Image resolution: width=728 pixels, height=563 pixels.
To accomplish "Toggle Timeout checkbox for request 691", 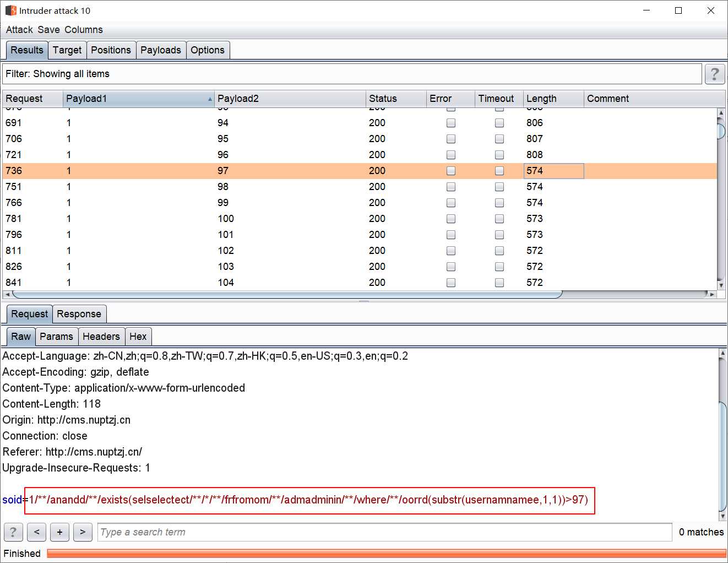I will [499, 123].
